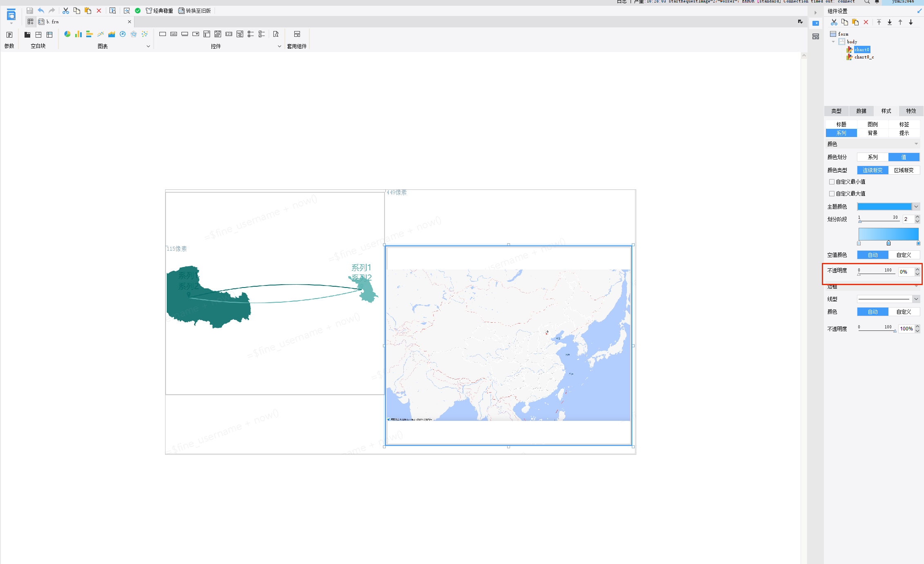Screen dimensions: 924x564
Task: Click the cut scissors icon in toolbar
Action: click(65, 11)
